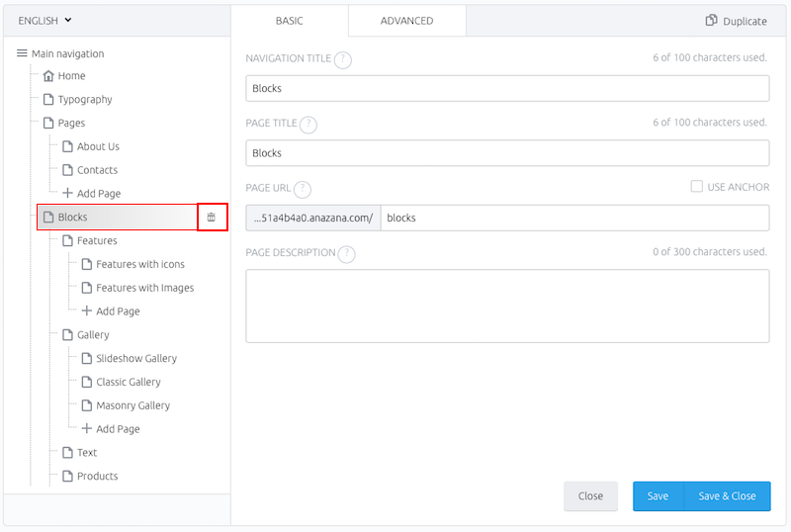Click into the Page URL slug field
This screenshot has width=791, height=532.
[x=575, y=219]
